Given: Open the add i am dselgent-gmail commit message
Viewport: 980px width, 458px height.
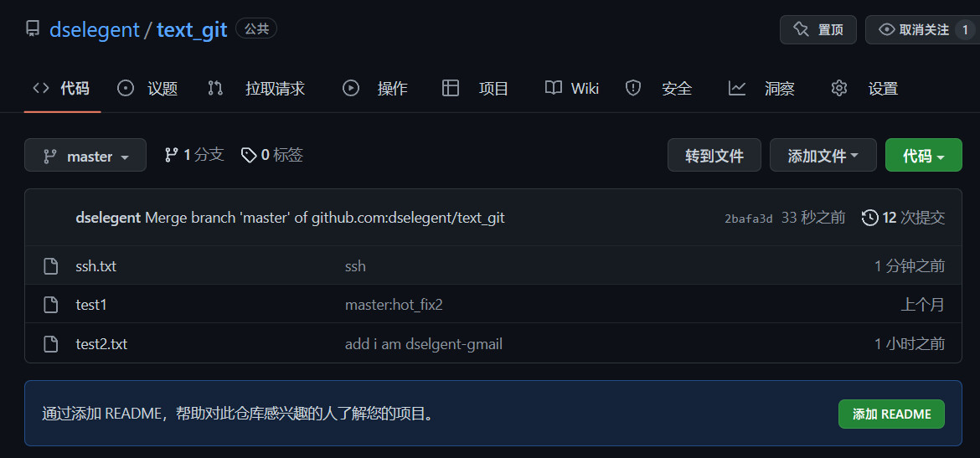Looking at the screenshot, I should click(424, 343).
